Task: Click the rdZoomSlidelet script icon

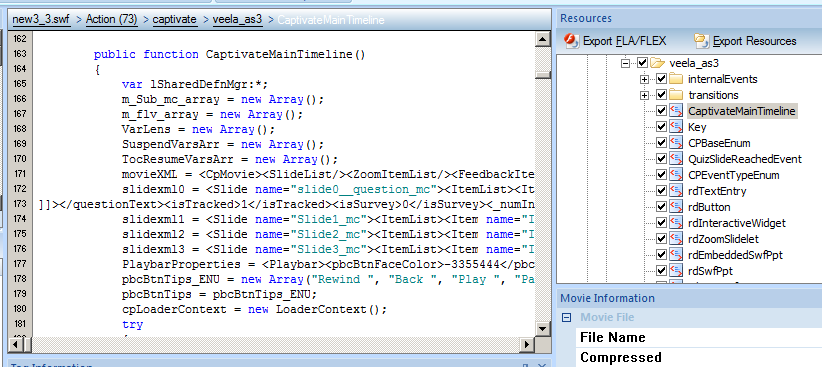Action: point(676,239)
